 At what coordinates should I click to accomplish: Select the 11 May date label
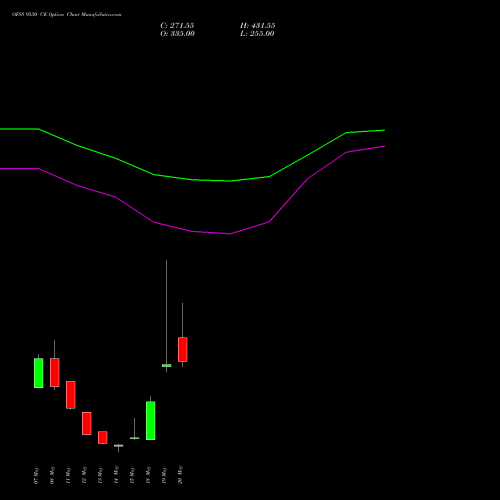68,475
